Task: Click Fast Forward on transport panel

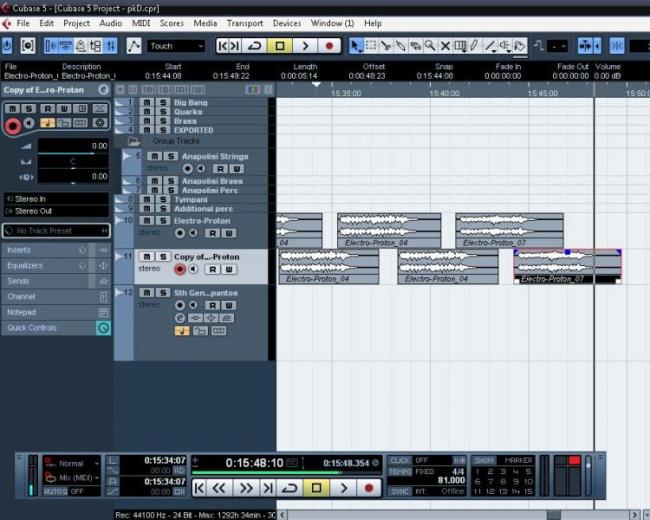Action: point(245,488)
